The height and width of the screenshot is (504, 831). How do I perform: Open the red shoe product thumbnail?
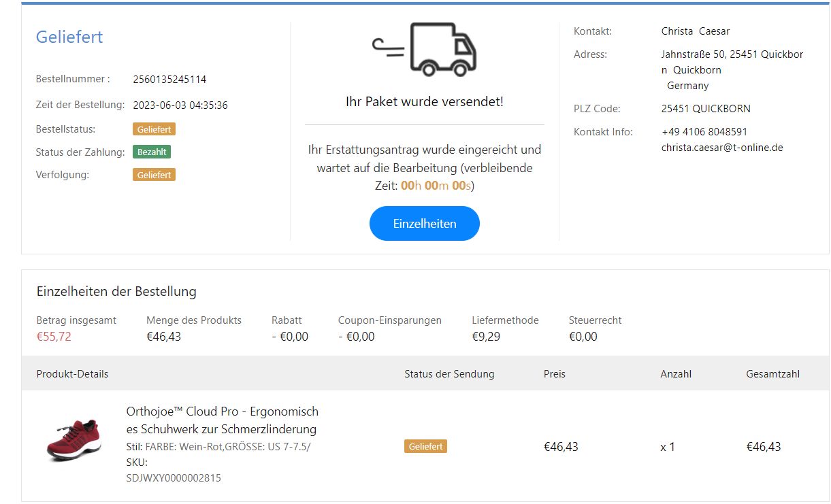click(75, 440)
